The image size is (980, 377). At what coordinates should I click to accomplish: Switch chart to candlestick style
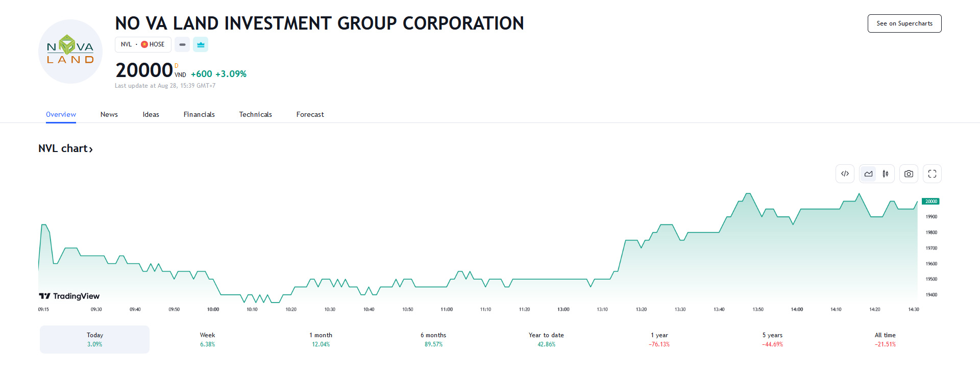coord(886,174)
